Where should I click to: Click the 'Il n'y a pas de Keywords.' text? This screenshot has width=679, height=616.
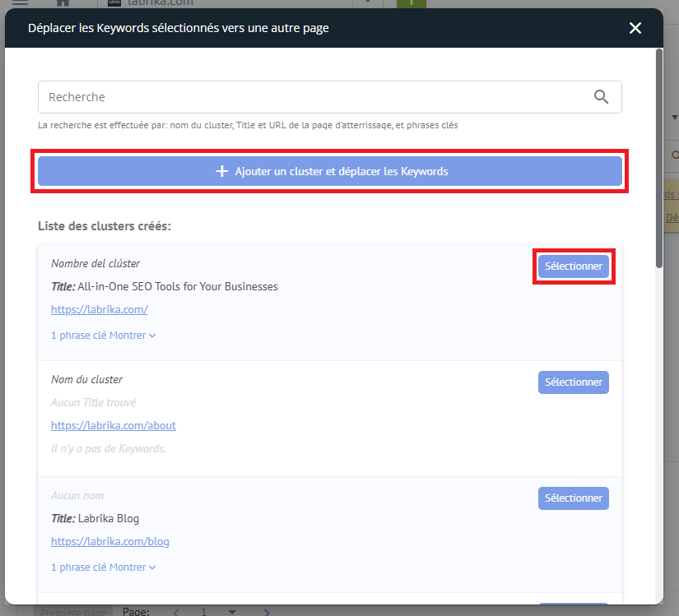tap(109, 448)
